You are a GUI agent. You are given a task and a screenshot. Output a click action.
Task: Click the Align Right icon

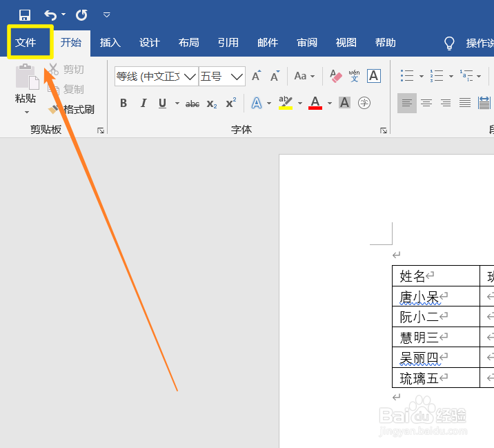[x=446, y=103]
